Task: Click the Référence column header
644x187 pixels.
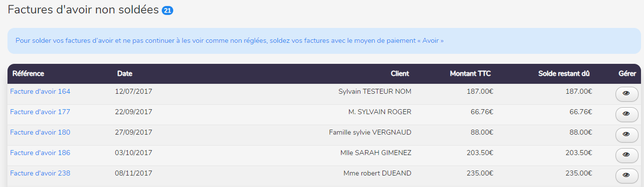Action: 28,73
